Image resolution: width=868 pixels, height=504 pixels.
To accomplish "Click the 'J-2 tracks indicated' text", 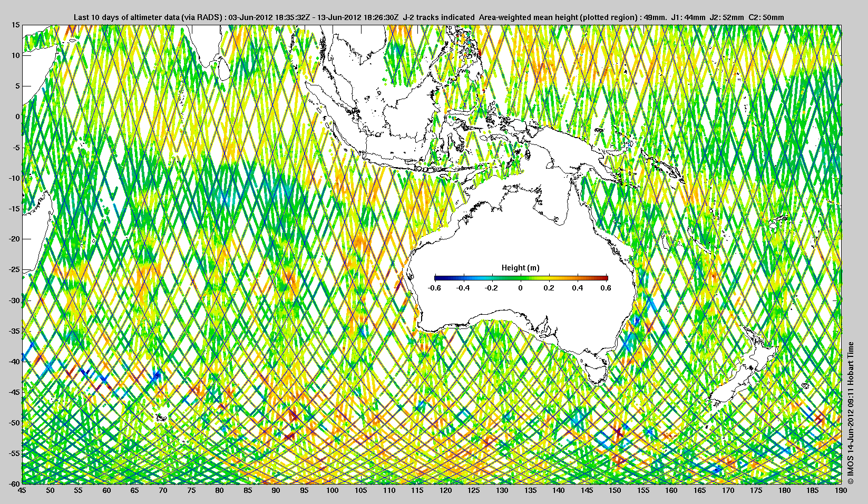I will [438, 17].
